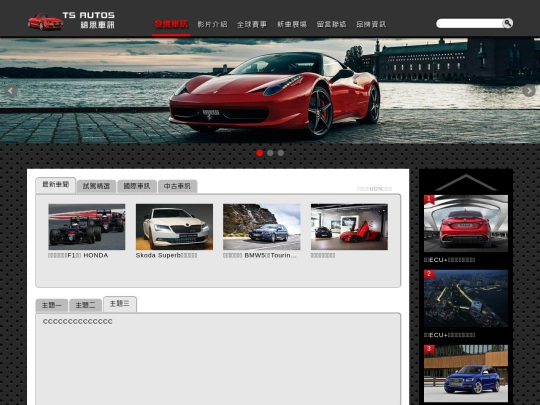Click the UDN source link

[375, 189]
